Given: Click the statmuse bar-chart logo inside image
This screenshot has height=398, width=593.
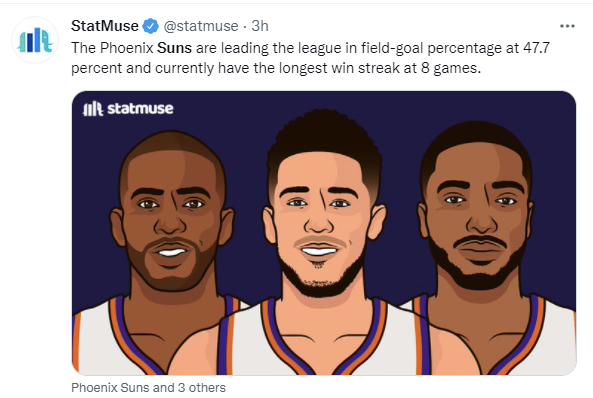Looking at the screenshot, I should 93,109.
